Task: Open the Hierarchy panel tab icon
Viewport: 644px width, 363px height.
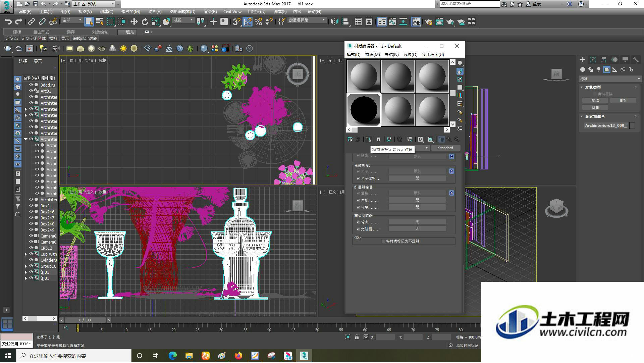Action: [604, 60]
